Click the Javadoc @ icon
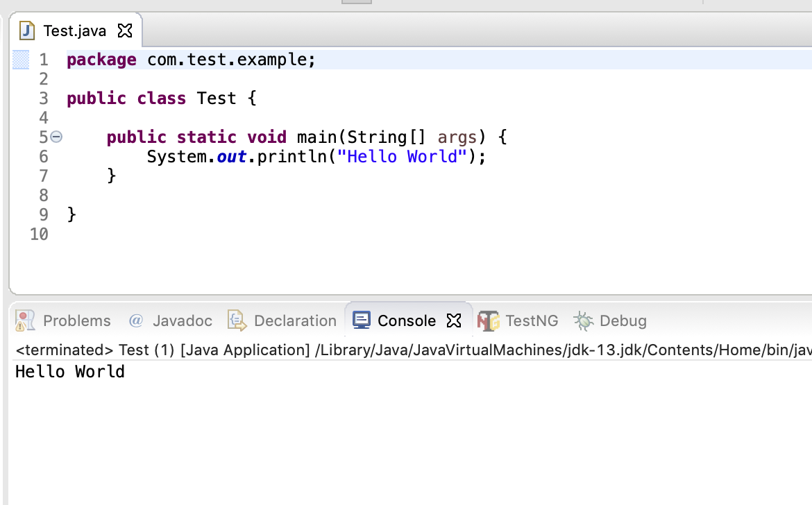This screenshot has width=812, height=505. tap(136, 320)
